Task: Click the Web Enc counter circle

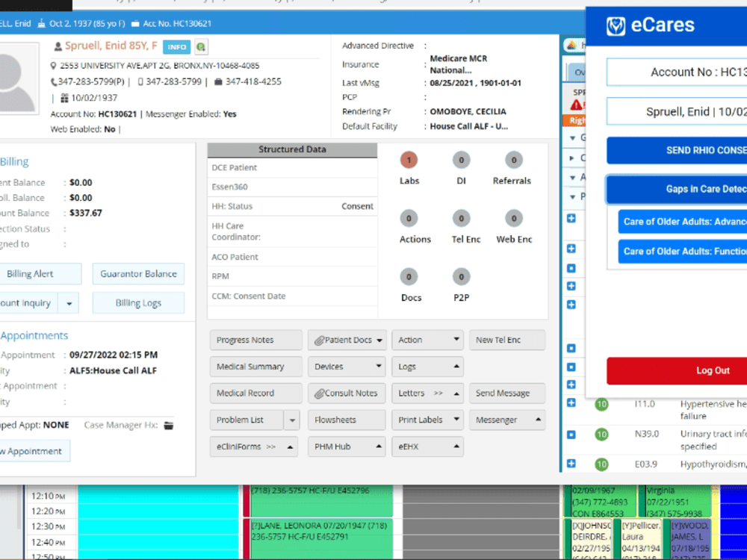Action: (x=514, y=219)
